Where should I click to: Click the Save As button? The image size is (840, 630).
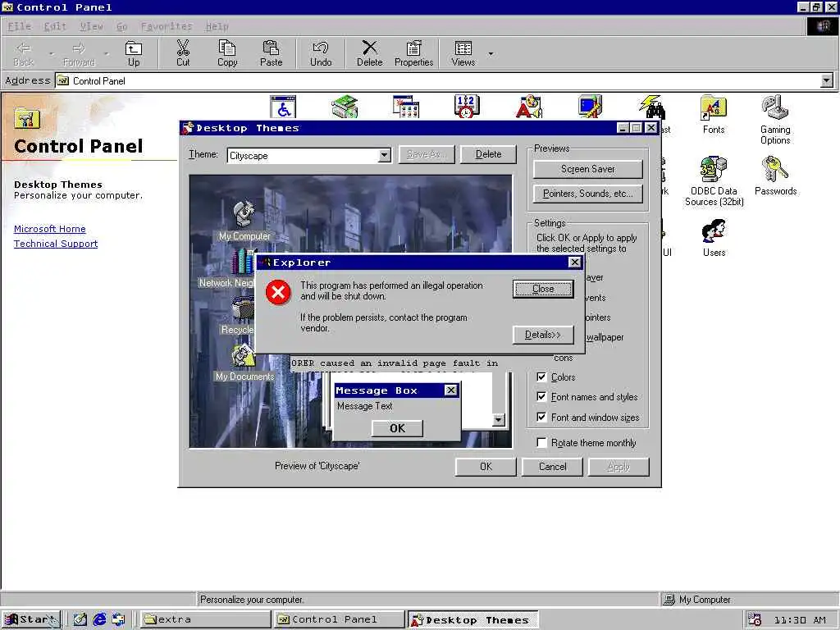click(427, 154)
